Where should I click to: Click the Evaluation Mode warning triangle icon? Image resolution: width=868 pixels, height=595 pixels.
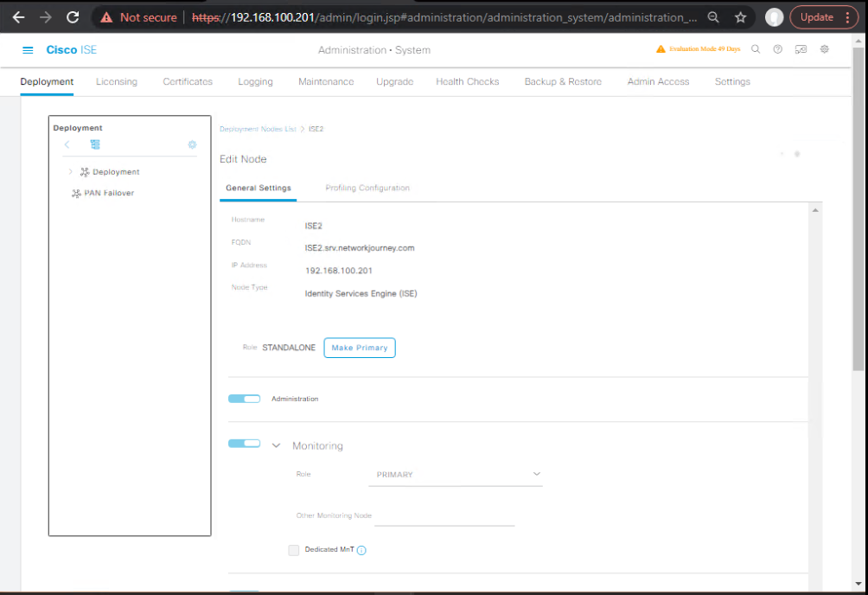tap(661, 48)
